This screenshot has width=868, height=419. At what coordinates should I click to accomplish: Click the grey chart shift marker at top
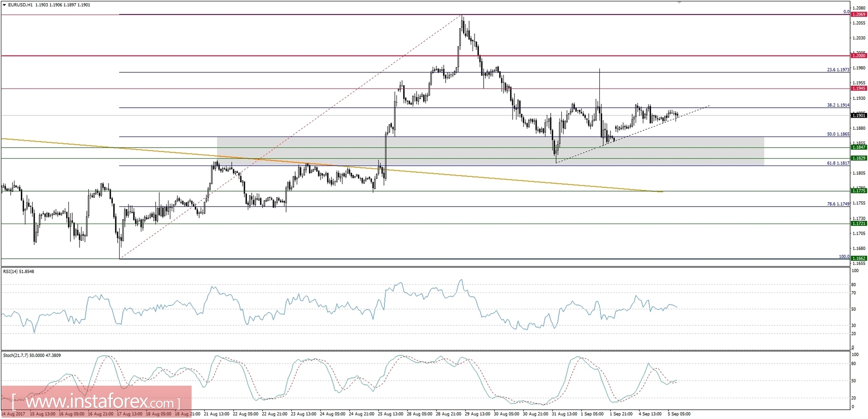click(x=679, y=2)
